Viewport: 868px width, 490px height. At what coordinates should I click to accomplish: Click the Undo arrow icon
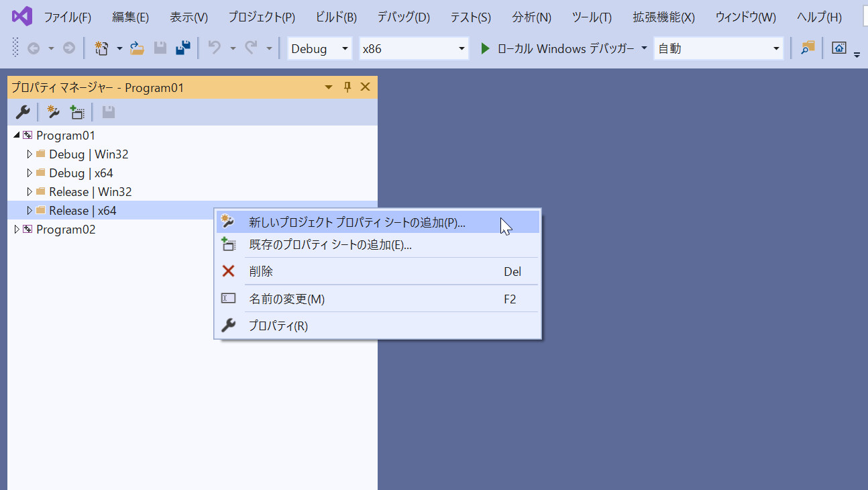[215, 48]
